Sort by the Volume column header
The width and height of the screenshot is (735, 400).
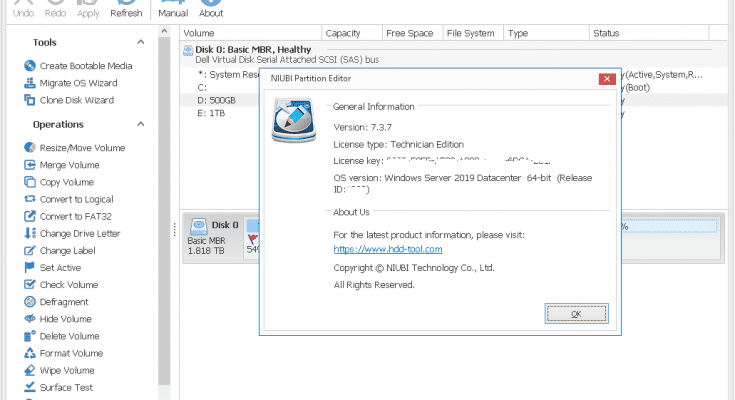click(x=251, y=33)
